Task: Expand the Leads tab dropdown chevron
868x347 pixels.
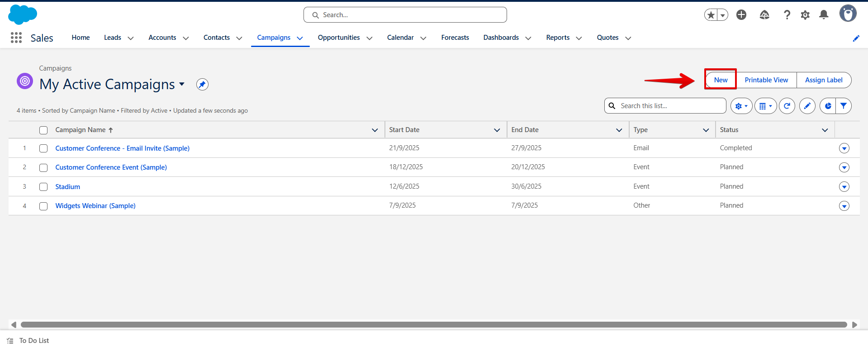Action: point(131,38)
